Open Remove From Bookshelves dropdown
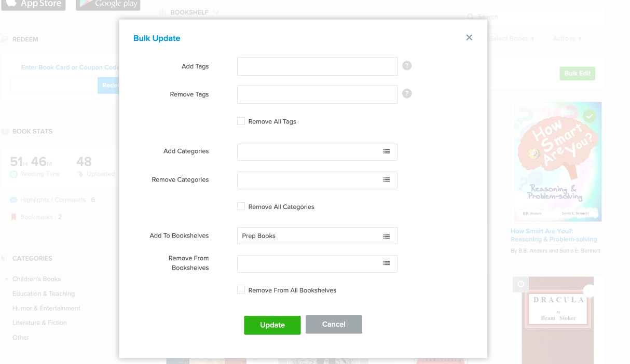The height and width of the screenshot is (364, 630). coord(309,264)
